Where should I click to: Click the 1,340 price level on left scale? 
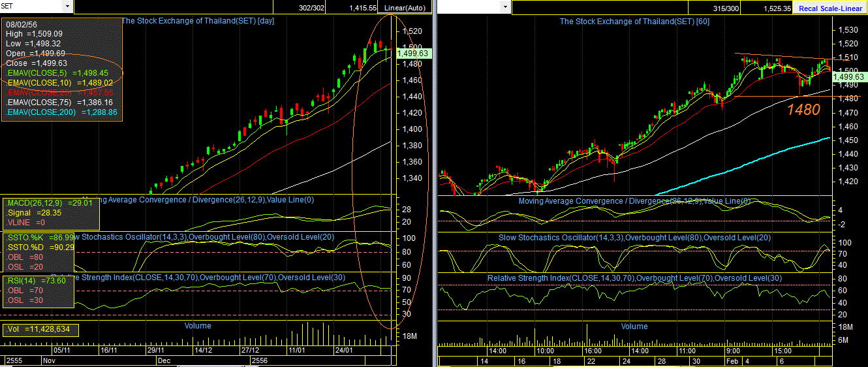(412, 178)
